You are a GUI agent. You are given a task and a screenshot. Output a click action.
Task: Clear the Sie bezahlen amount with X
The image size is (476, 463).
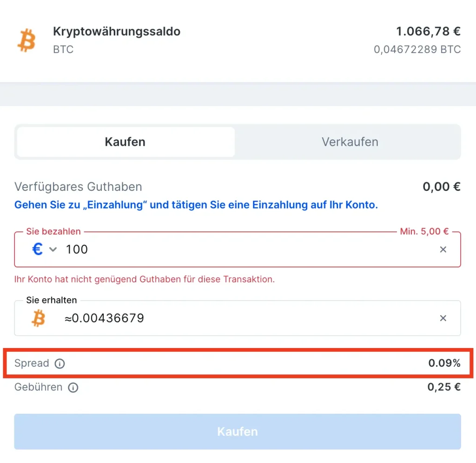click(443, 250)
